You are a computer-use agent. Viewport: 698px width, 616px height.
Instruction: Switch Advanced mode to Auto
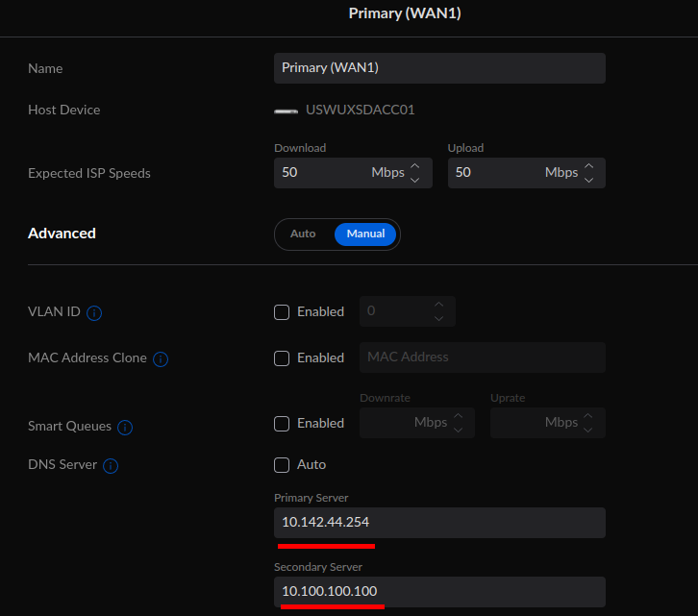(x=303, y=234)
